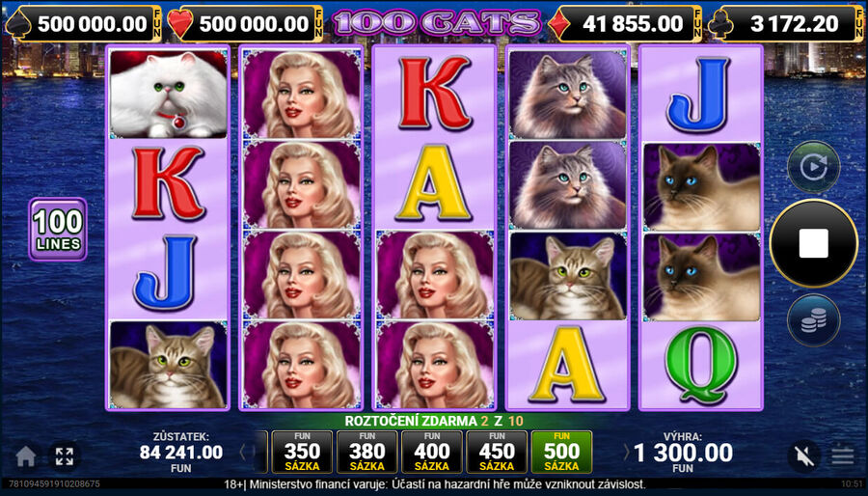Viewport: 868px width, 496px height.
Task: Open the coin stack bet settings icon
Action: pos(814,320)
